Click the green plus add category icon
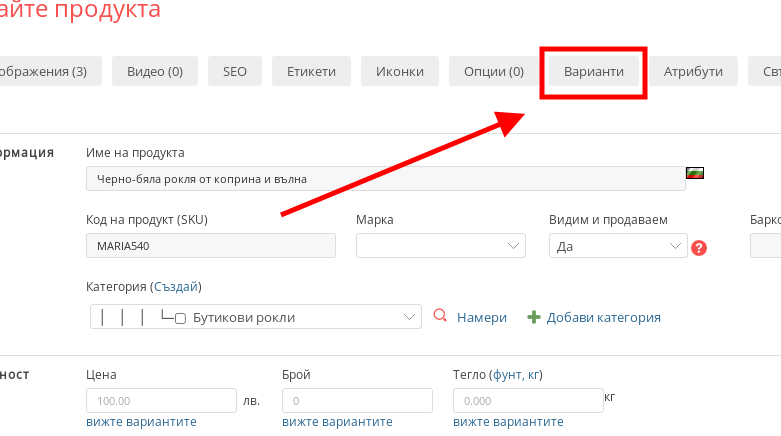Viewport: 781px width, 436px height. point(534,317)
